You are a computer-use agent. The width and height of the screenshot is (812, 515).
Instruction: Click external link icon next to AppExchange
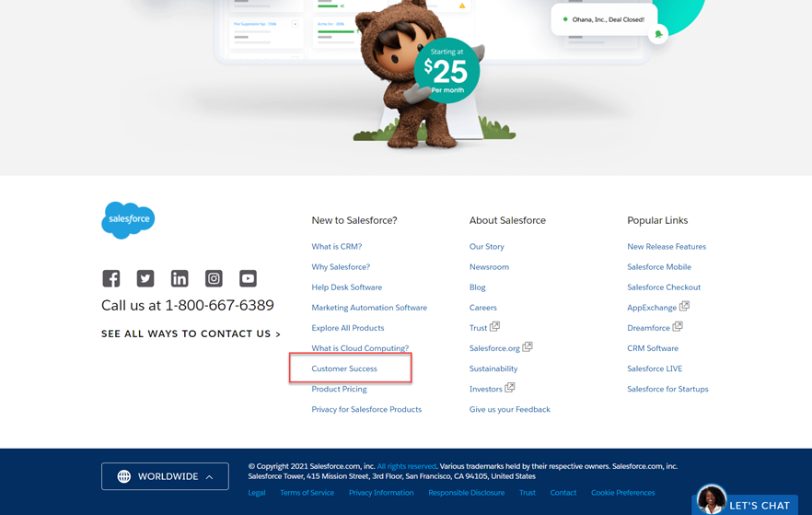(x=684, y=306)
